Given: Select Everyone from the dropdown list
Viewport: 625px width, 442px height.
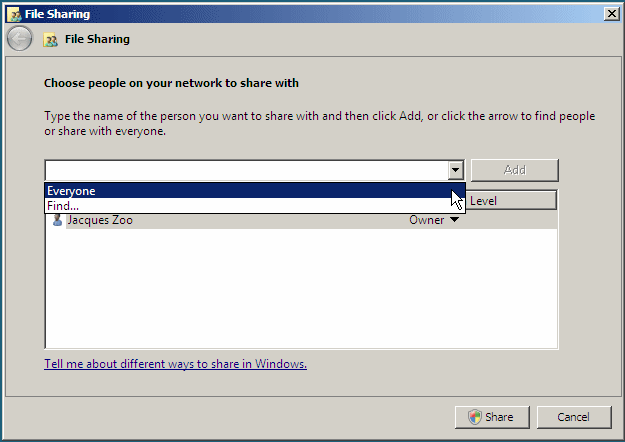Looking at the screenshot, I should tap(255, 191).
